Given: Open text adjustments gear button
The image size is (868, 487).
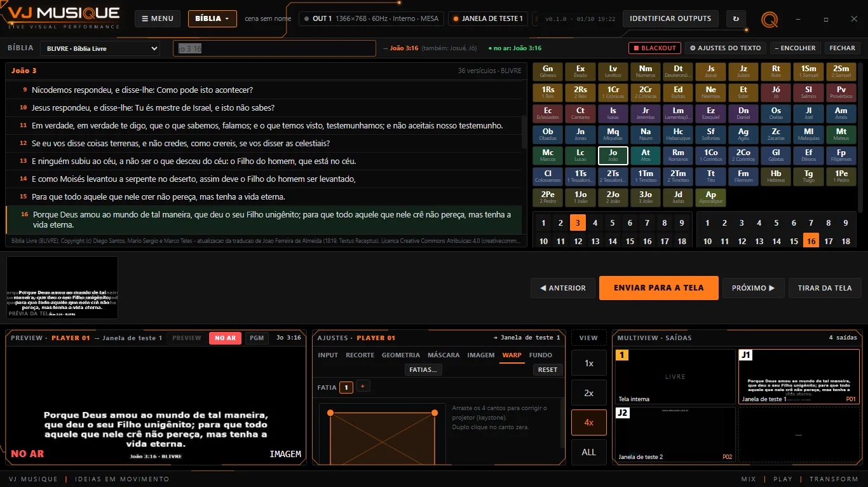Looking at the screenshot, I should (725, 48).
